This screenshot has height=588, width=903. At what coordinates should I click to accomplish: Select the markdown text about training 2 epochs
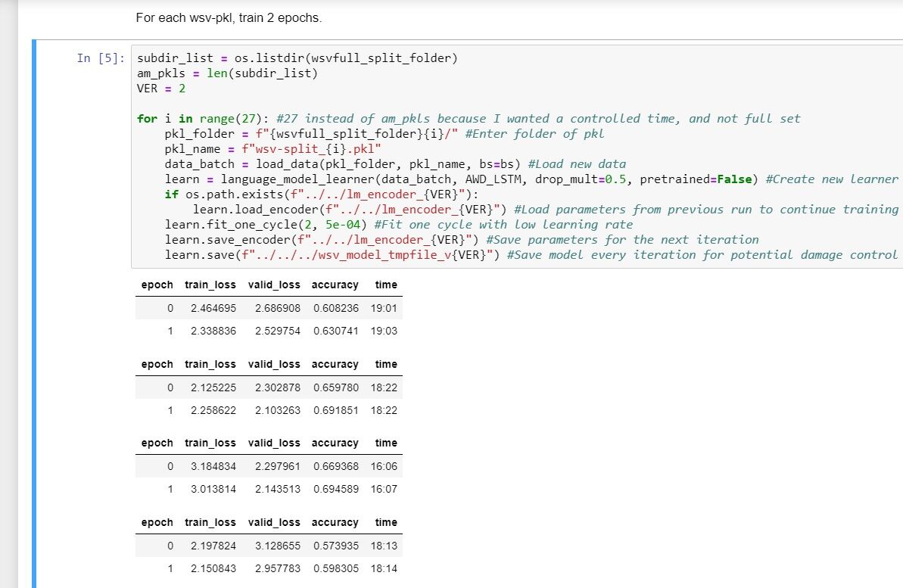pos(229,17)
